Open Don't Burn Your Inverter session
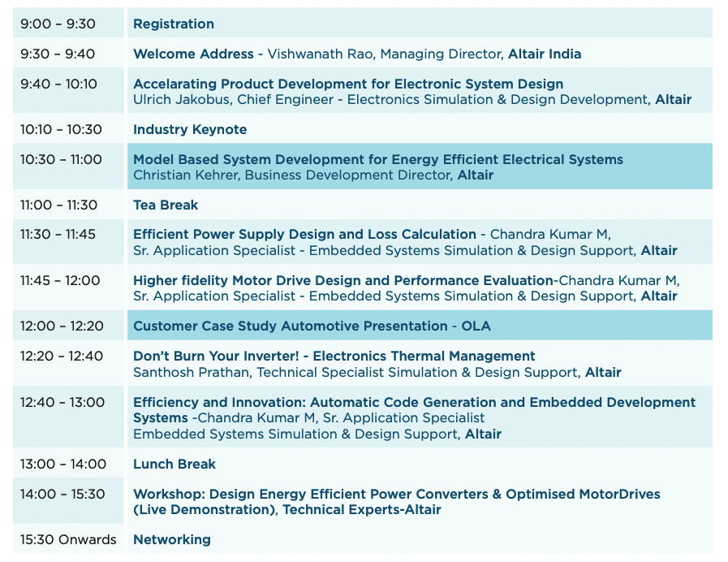728x562 pixels. 334,356
